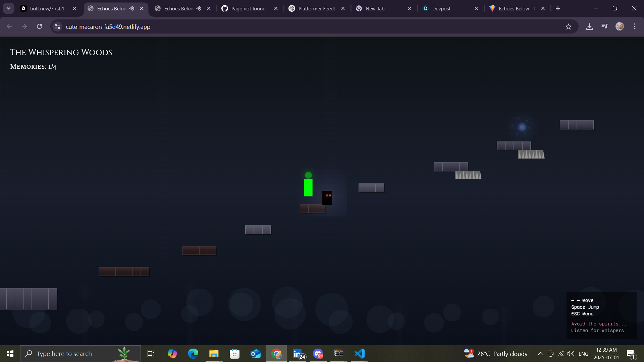Image resolution: width=644 pixels, height=362 pixels.
Task: Open Chrome downloads icon
Action: click(x=589, y=26)
